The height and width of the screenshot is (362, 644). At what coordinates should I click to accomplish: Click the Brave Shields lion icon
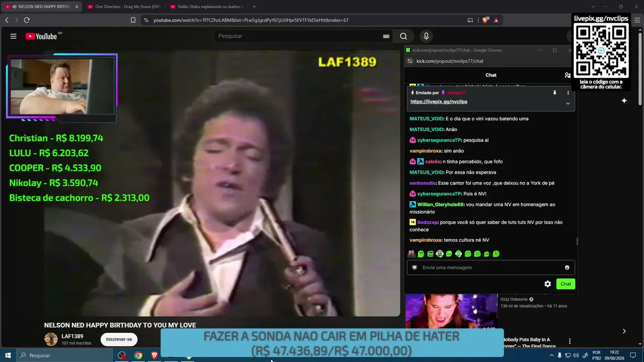485,20
